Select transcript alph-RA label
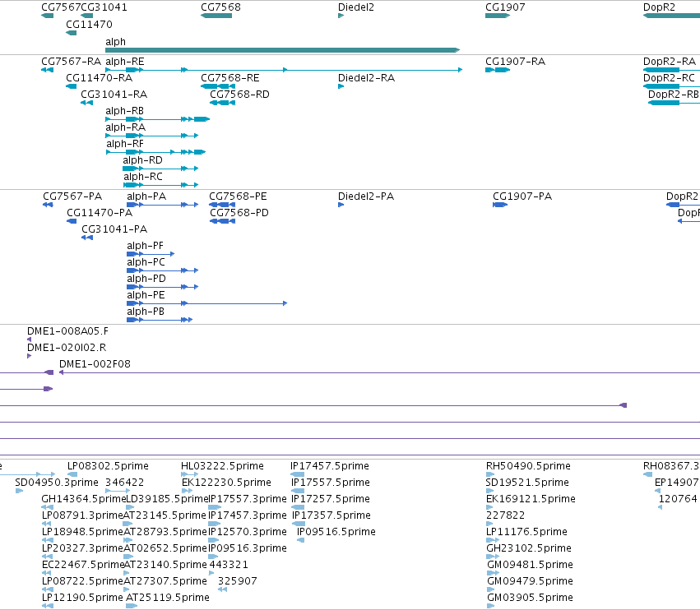 click(126, 127)
